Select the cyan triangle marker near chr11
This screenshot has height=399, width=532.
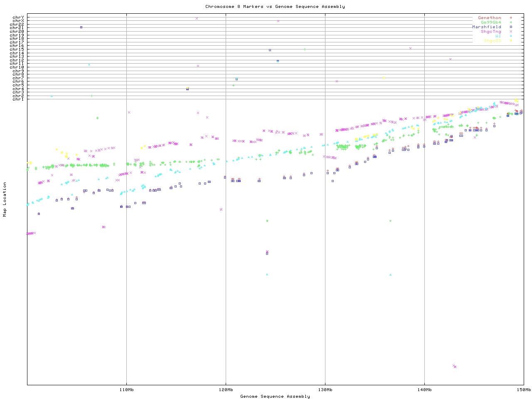(x=89, y=65)
